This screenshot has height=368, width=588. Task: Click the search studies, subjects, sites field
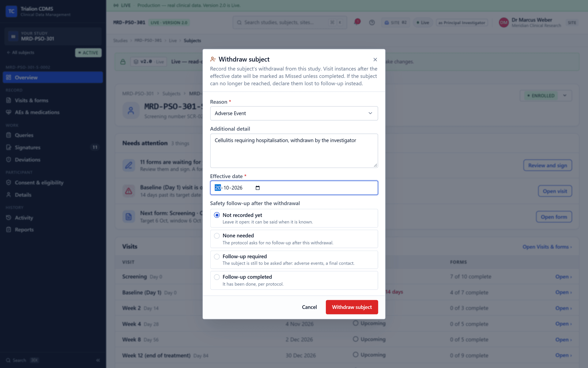(290, 22)
